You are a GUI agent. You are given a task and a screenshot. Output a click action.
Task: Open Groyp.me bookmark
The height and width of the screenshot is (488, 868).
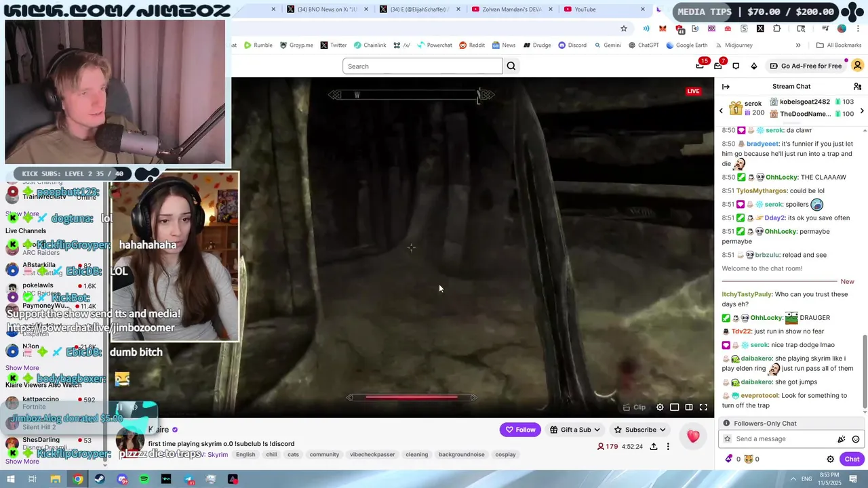296,45
